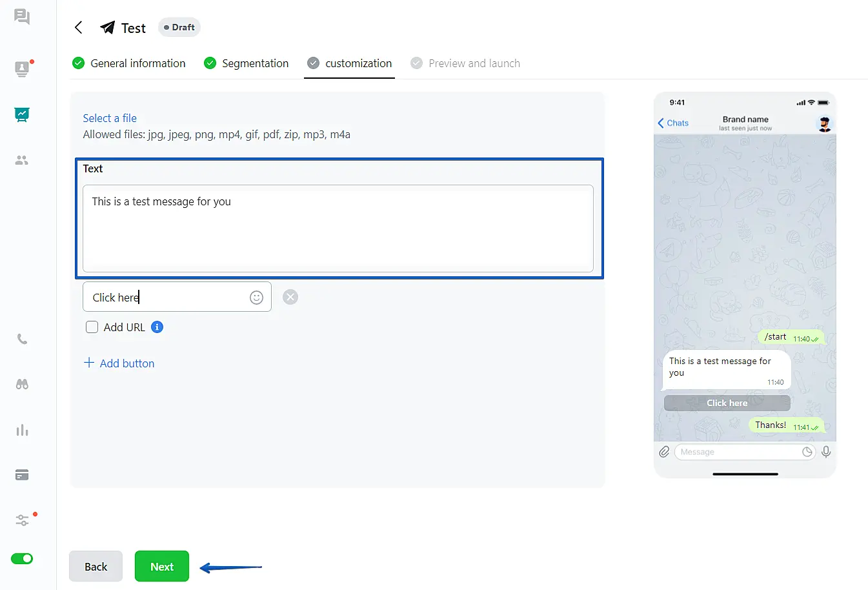Open emoji picker in button text field
This screenshot has height=590, width=868.
pyautogui.click(x=256, y=297)
